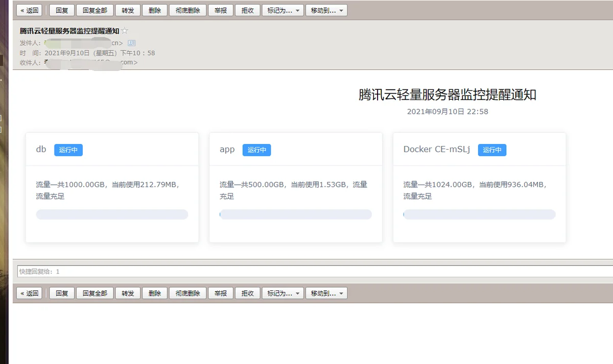The width and height of the screenshot is (613, 364).
Task: Click the large heading 腾讯云轻量服务器监控提醒通知 in the email body
Action: click(447, 94)
